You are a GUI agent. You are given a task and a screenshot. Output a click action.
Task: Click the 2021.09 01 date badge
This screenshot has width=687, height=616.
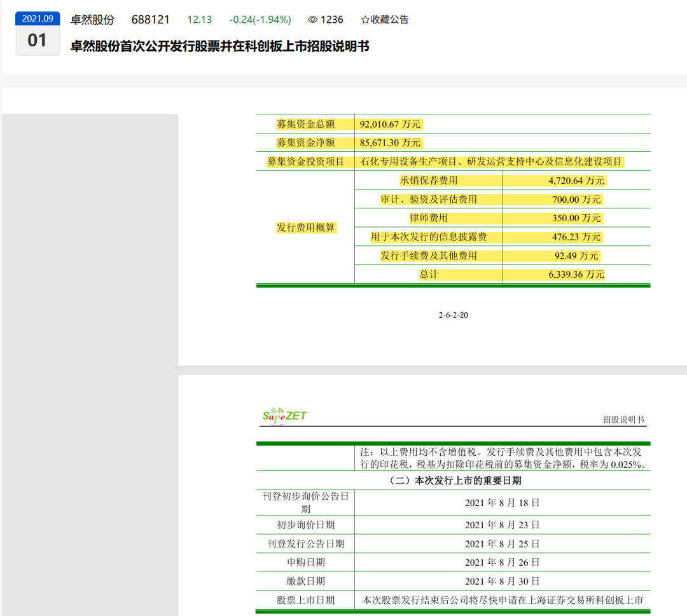tap(38, 34)
